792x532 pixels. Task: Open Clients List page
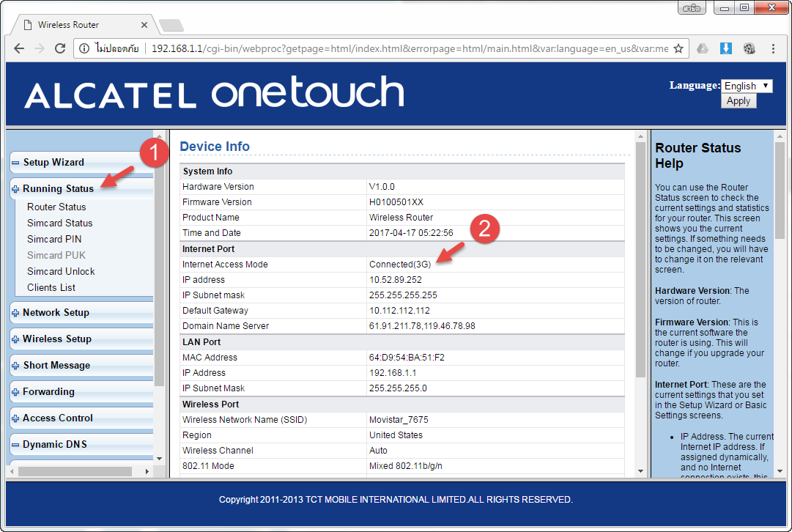coord(51,287)
